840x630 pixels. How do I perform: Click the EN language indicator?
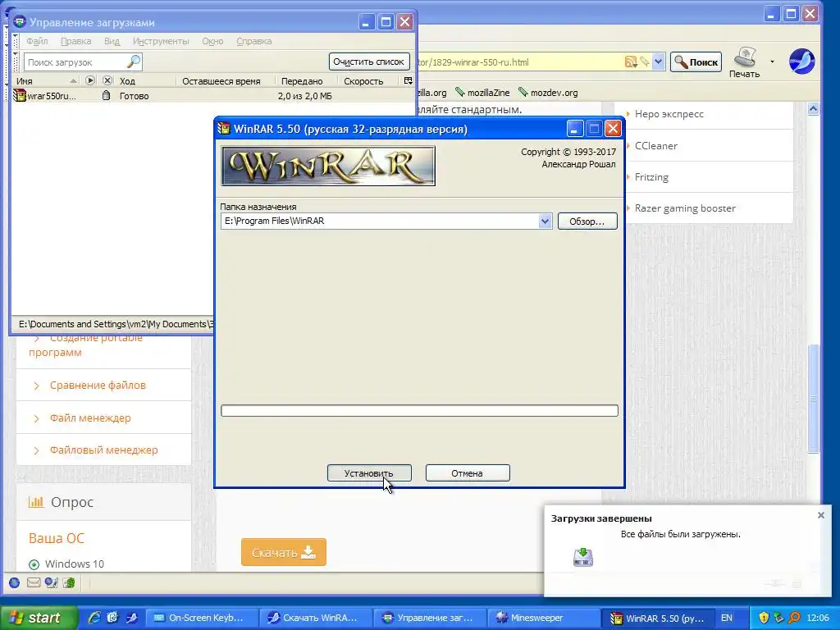click(727, 618)
